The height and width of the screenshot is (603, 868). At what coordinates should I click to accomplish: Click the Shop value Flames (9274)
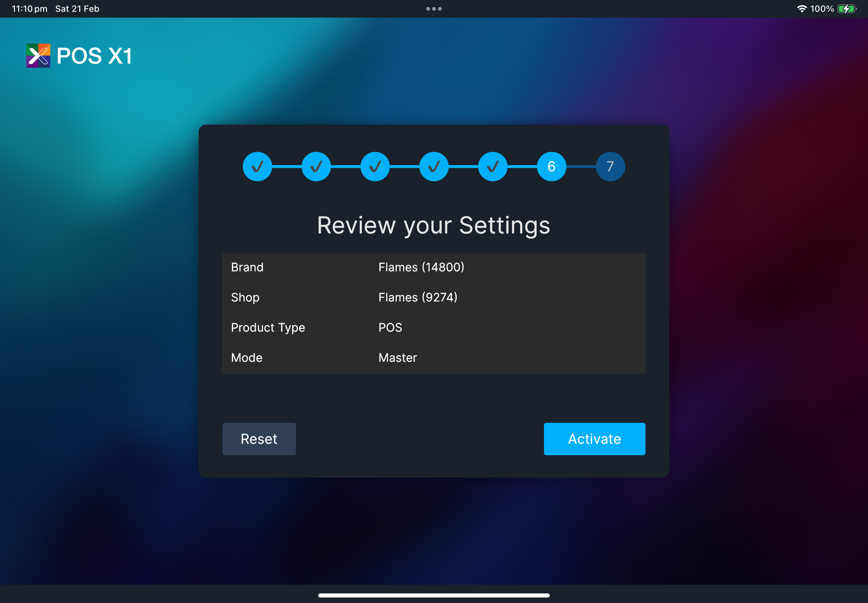tap(417, 297)
